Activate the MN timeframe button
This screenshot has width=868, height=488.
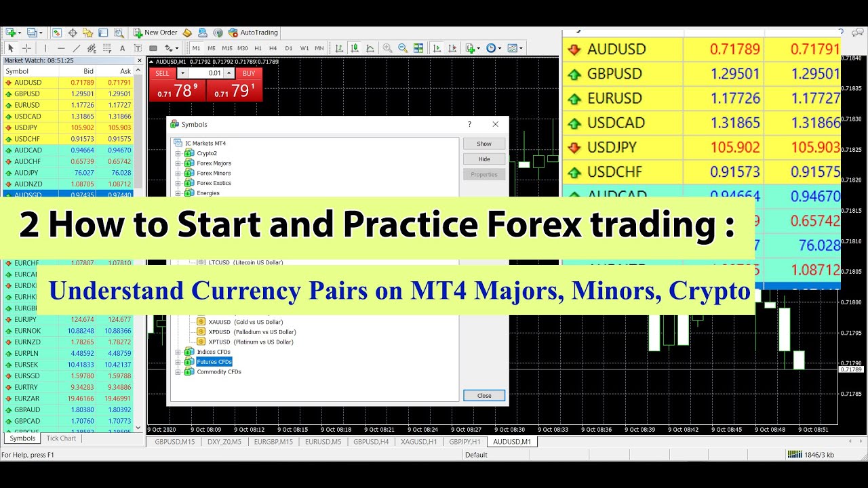[319, 48]
